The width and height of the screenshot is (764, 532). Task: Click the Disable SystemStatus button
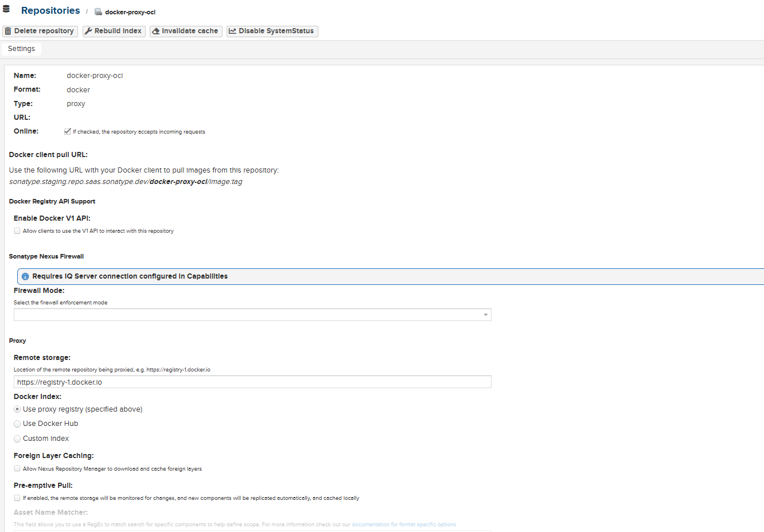coord(272,31)
